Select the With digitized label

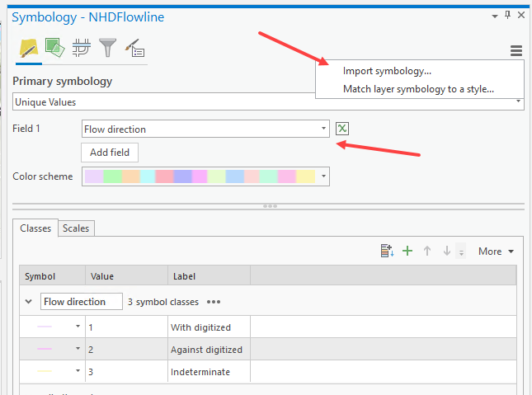(200, 327)
